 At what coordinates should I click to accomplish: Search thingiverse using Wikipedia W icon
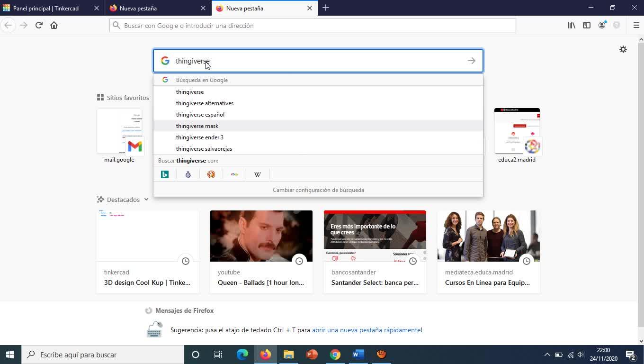pyautogui.click(x=258, y=174)
